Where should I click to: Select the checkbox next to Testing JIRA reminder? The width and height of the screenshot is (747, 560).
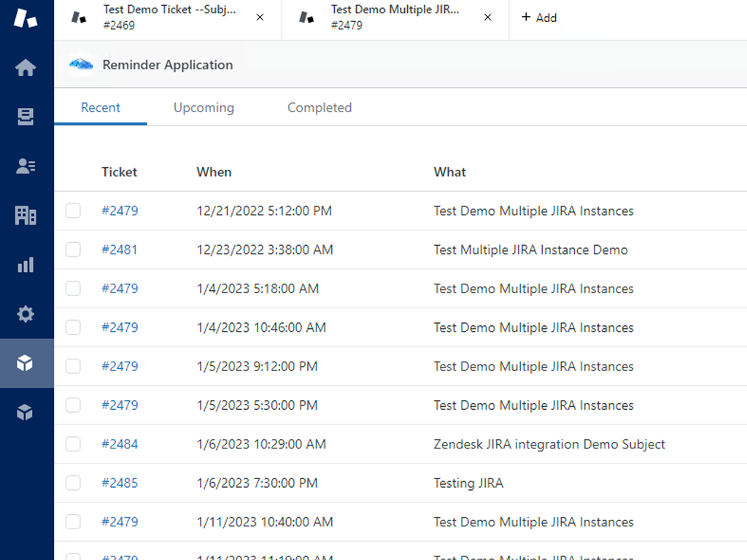pyautogui.click(x=73, y=483)
